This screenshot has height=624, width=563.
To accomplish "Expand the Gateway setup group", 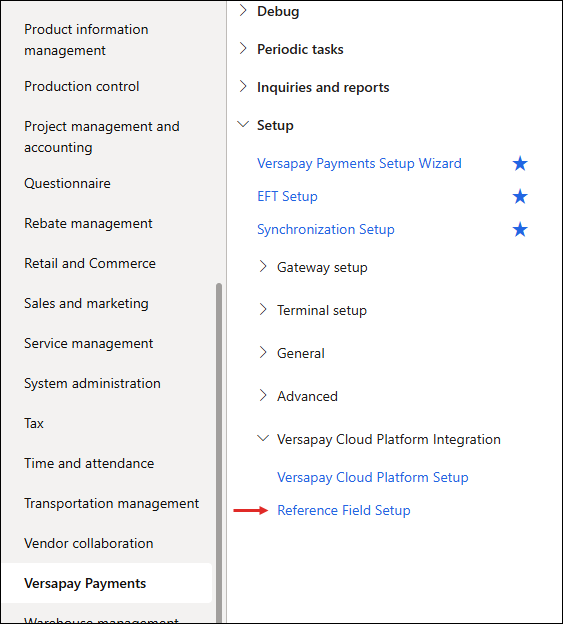I will pyautogui.click(x=263, y=266).
